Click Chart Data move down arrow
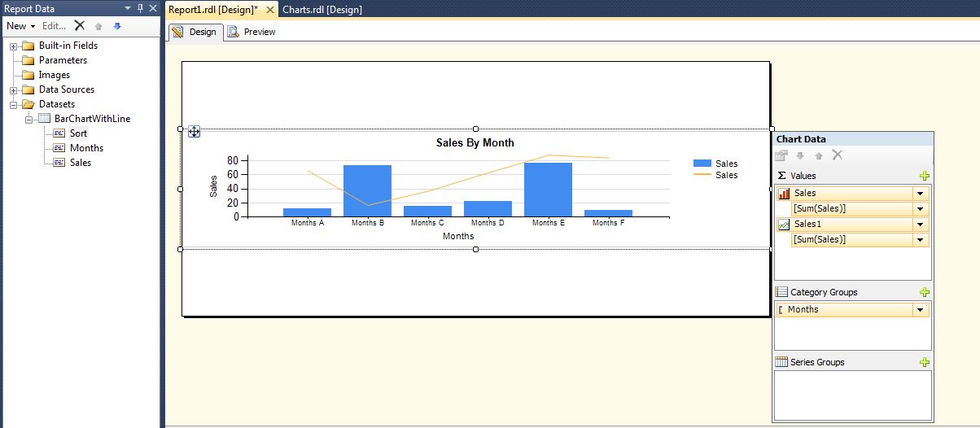Image resolution: width=980 pixels, height=428 pixels. coord(800,155)
